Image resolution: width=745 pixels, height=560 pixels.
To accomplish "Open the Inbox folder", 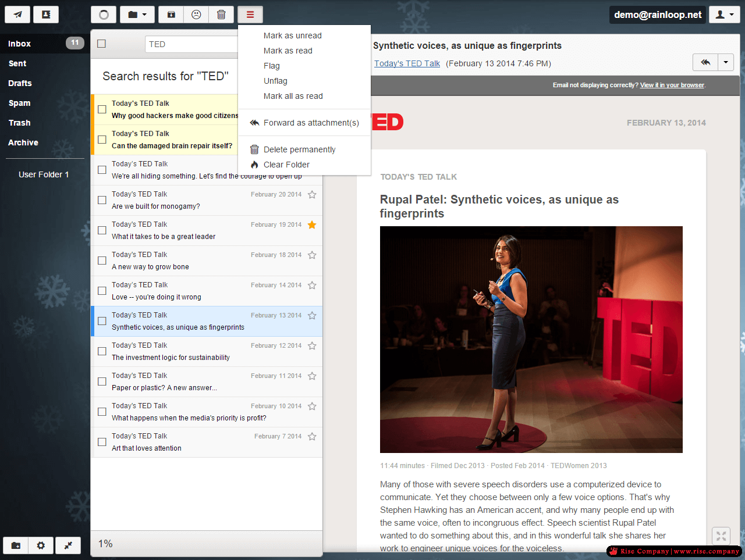I will [x=45, y=44].
